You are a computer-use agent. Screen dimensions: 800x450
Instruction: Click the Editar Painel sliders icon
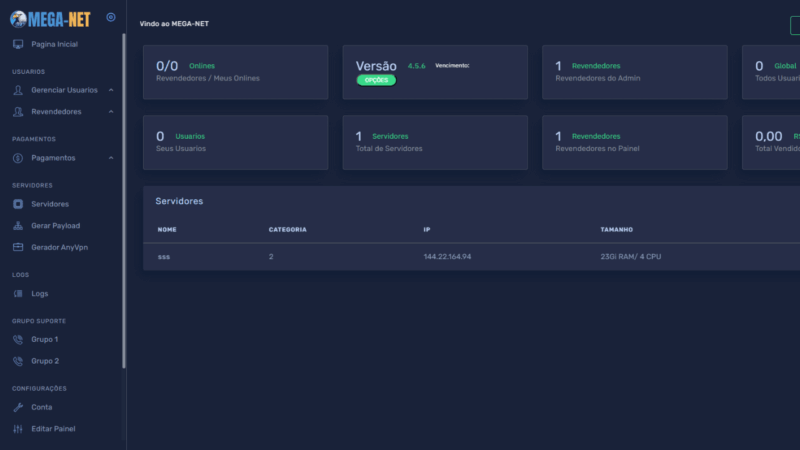[x=18, y=429]
